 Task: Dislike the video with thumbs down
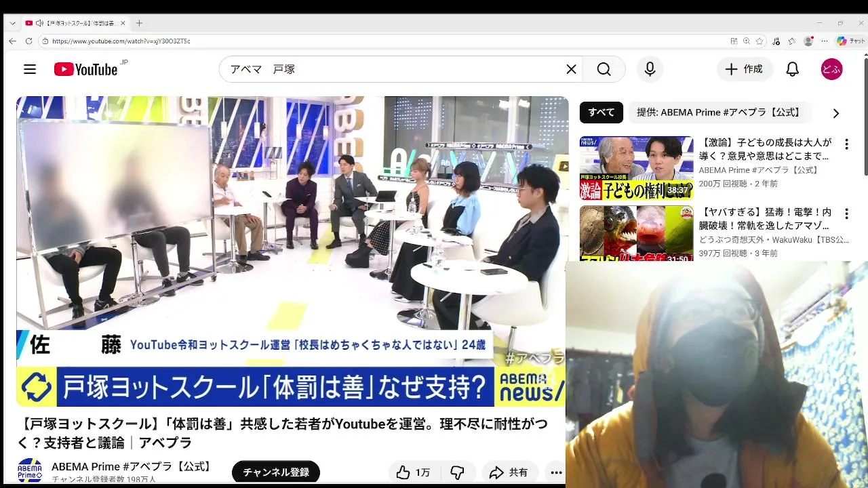pos(458,472)
